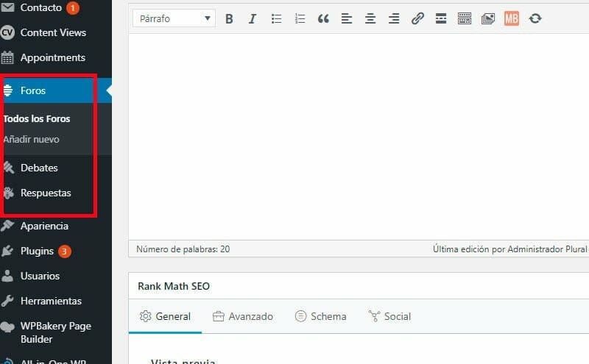Open the Social tab in Rank Math
Image resolution: width=589 pixels, height=364 pixels.
coord(389,316)
